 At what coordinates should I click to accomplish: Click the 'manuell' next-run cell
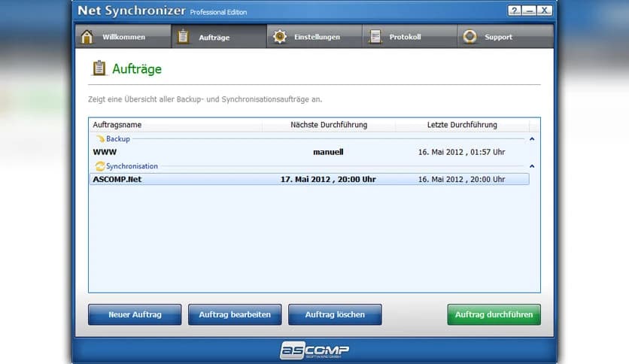(x=328, y=152)
